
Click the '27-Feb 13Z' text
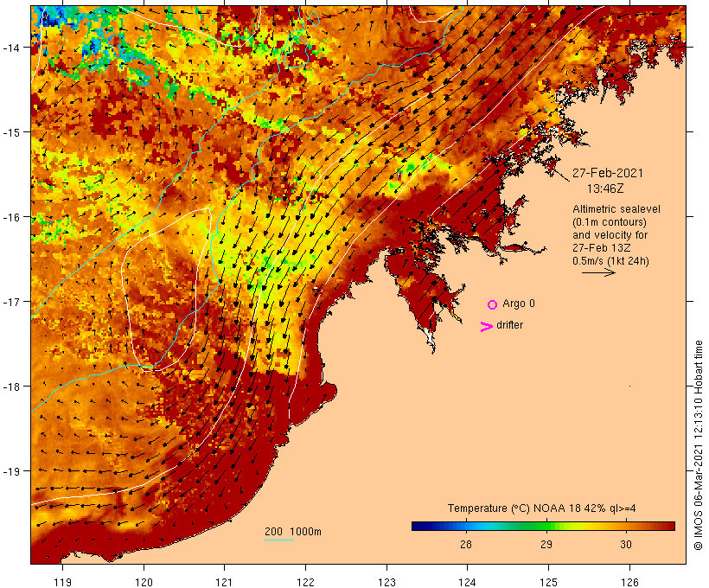[602, 248]
